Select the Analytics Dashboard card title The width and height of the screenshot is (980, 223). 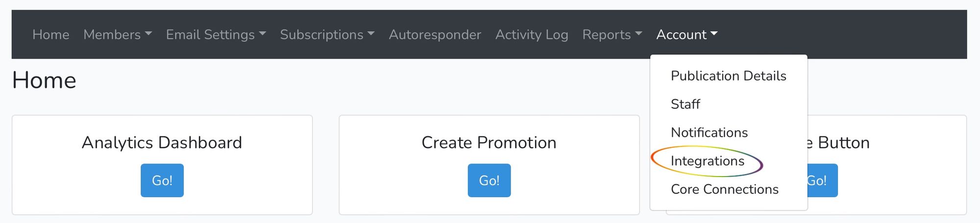point(162,142)
